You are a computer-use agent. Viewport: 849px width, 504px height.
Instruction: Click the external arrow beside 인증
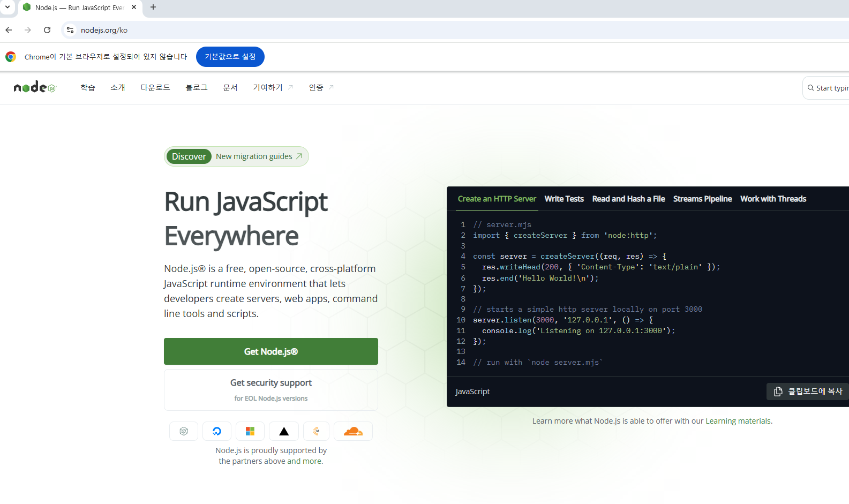(331, 87)
